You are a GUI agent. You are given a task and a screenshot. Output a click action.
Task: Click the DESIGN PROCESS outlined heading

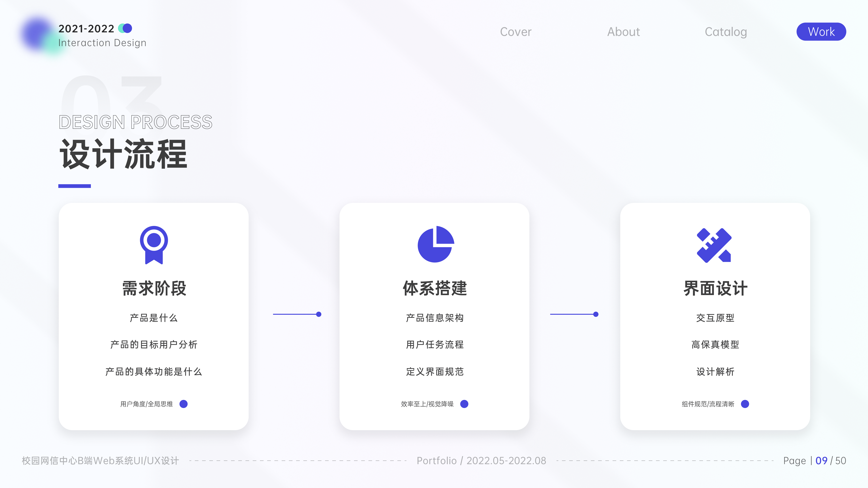pos(136,122)
